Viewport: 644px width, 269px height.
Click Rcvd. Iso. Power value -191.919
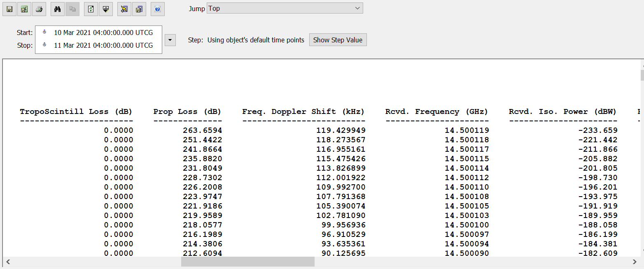[598, 206]
